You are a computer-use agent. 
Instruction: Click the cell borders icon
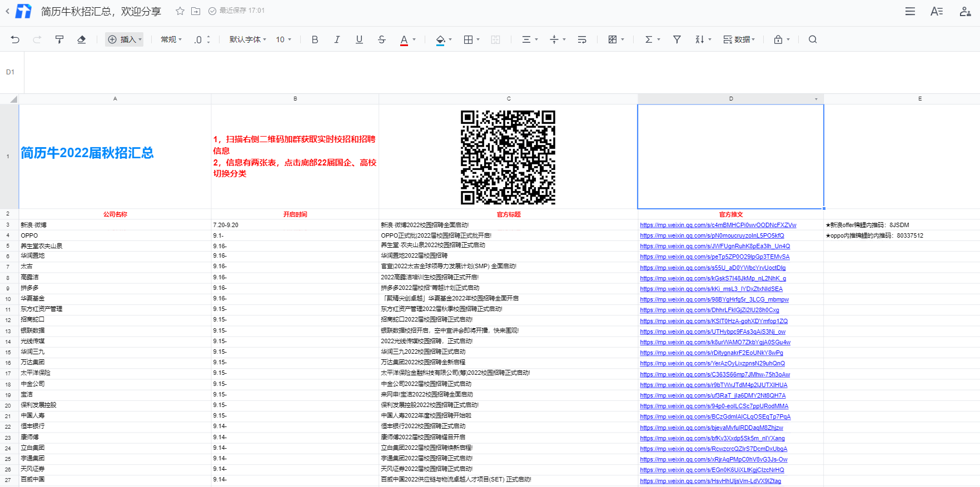469,39
